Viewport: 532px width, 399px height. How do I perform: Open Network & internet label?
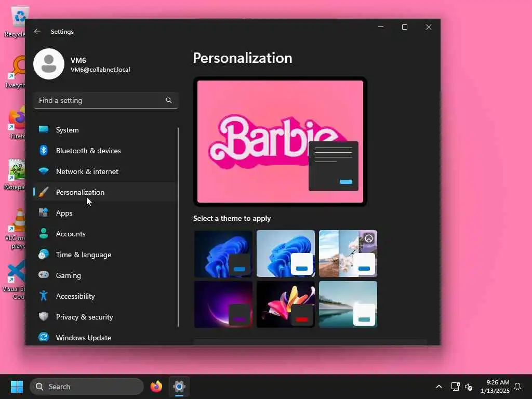point(87,171)
